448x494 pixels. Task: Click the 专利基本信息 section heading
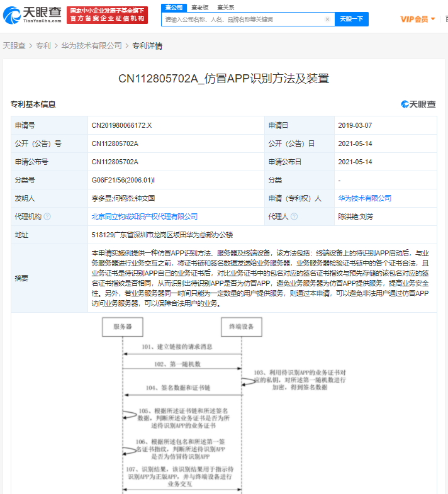[x=33, y=104]
